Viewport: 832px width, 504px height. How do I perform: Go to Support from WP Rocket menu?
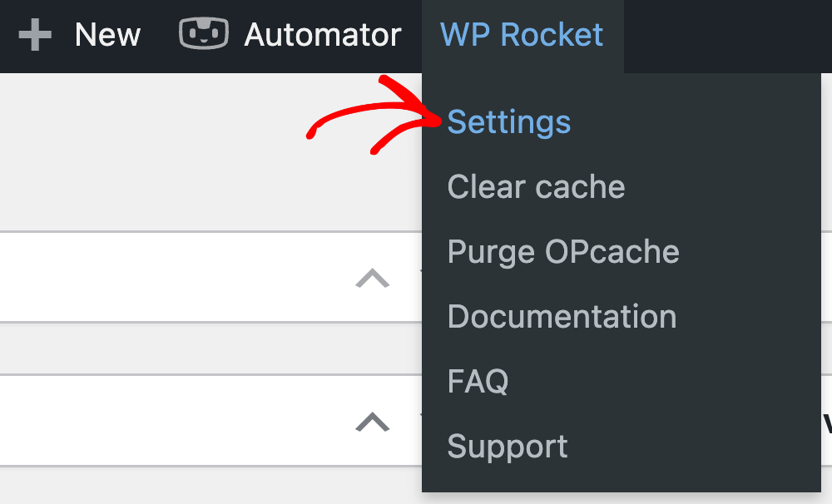508,446
